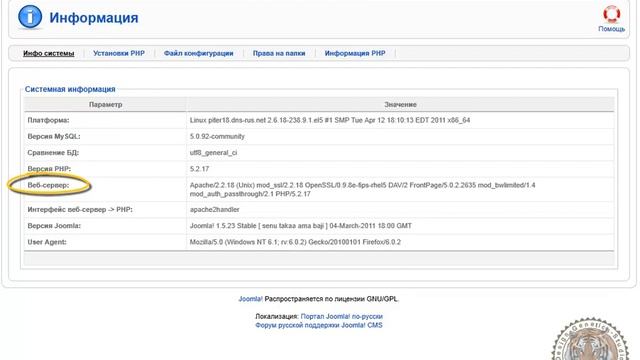Open Форум русской поддержки Joomla! CMS link
This screenshot has width=640, height=360.
click(319, 325)
